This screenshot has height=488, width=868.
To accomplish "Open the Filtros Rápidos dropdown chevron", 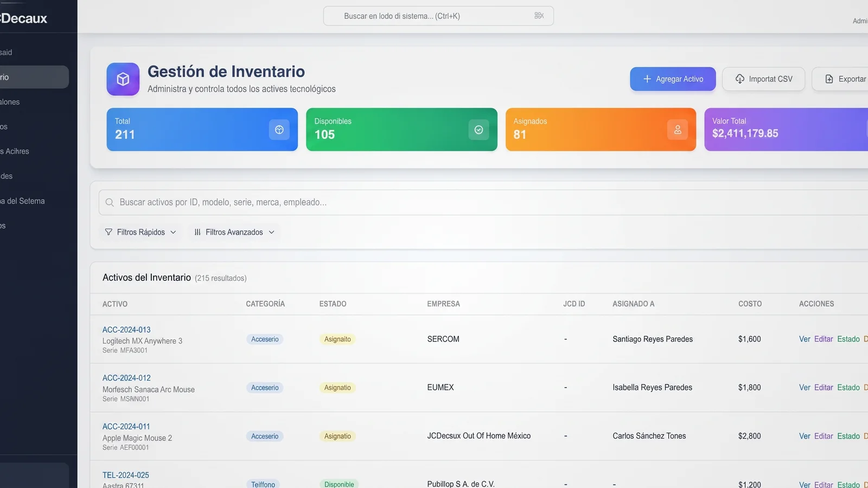I will [173, 232].
